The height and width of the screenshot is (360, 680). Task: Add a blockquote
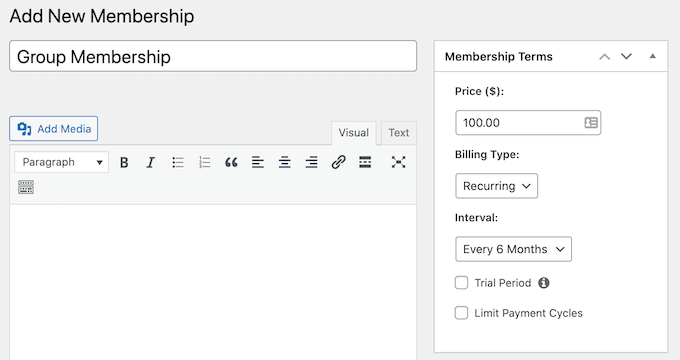pos(231,162)
